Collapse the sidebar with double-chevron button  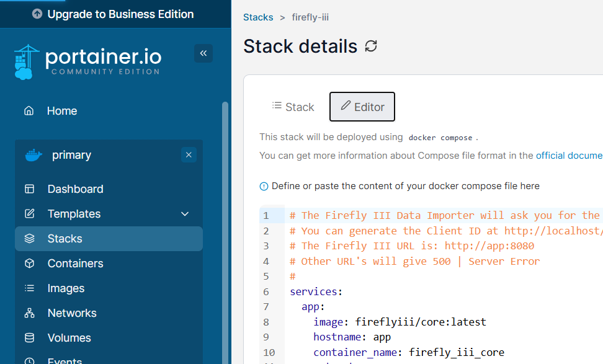coord(203,53)
